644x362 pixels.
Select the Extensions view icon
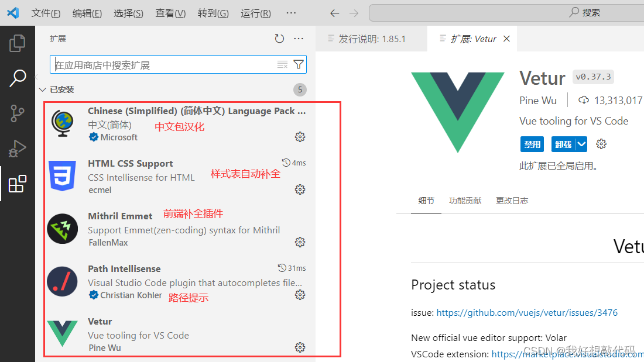tap(17, 184)
